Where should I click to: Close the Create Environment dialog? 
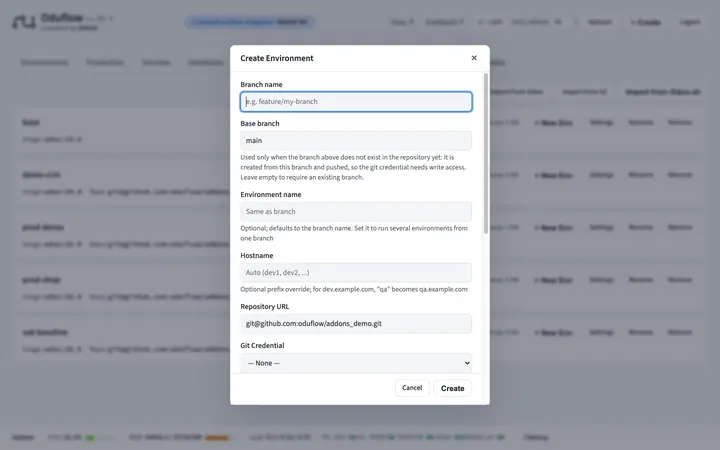click(474, 58)
